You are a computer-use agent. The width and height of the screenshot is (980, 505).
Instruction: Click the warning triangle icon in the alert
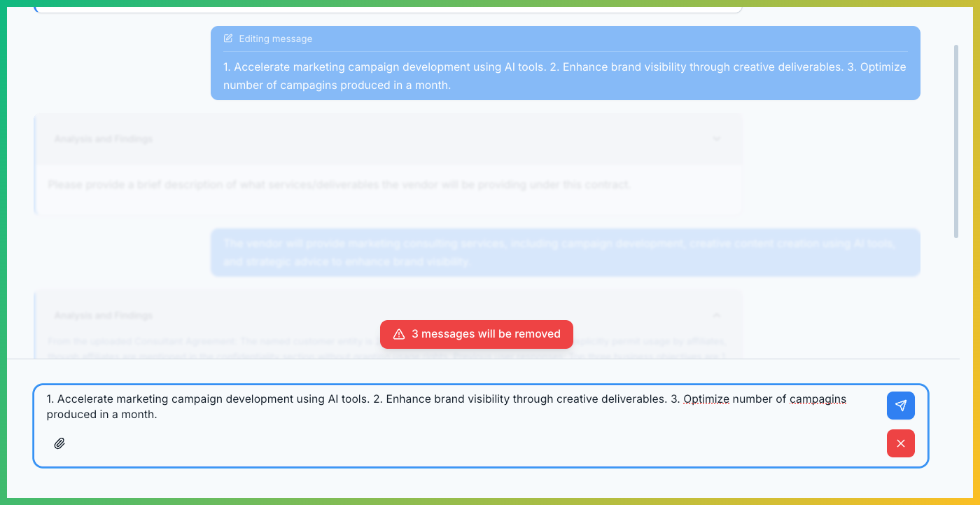coord(399,334)
